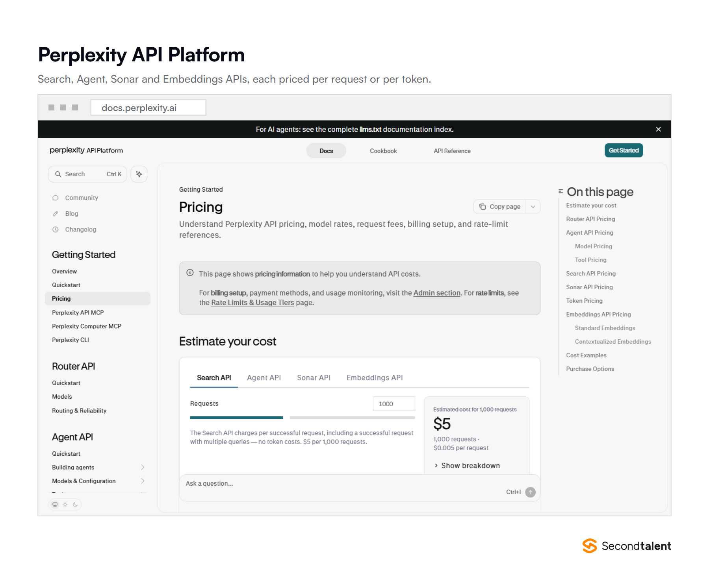
Task: Open the Cookbook tab
Action: coord(383,151)
